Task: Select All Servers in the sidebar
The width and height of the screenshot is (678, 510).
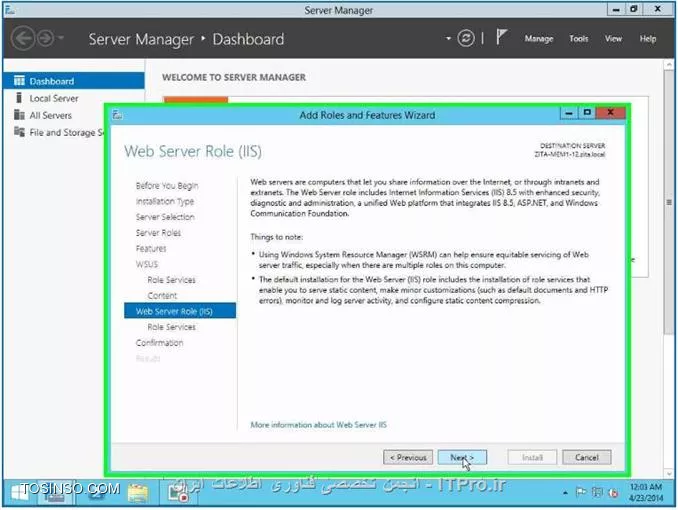Action: (51, 115)
